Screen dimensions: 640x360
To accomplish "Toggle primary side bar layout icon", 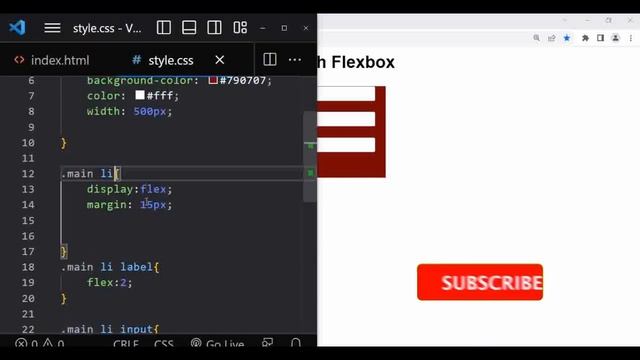I will point(164,28).
